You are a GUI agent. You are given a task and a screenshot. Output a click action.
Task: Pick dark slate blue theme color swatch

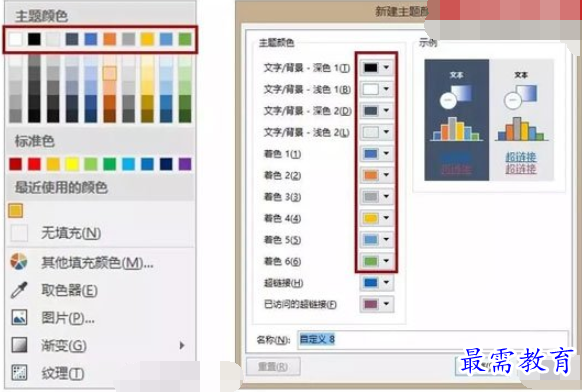coord(72,39)
